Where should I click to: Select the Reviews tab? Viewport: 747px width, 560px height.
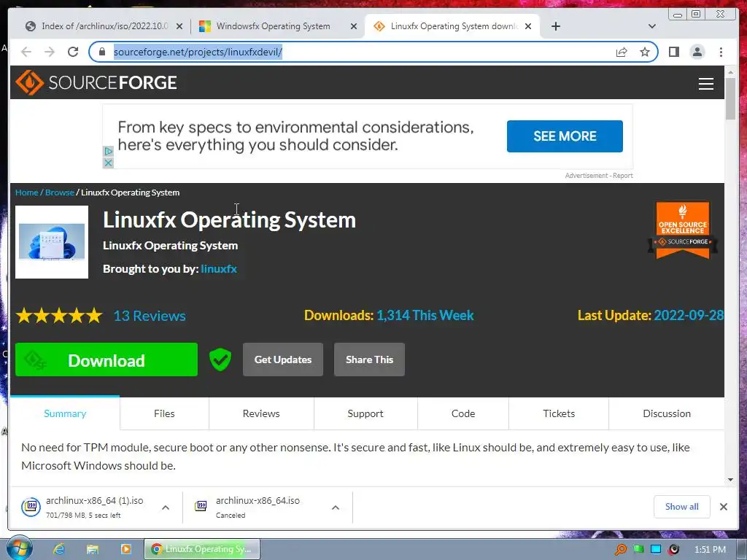tap(261, 413)
